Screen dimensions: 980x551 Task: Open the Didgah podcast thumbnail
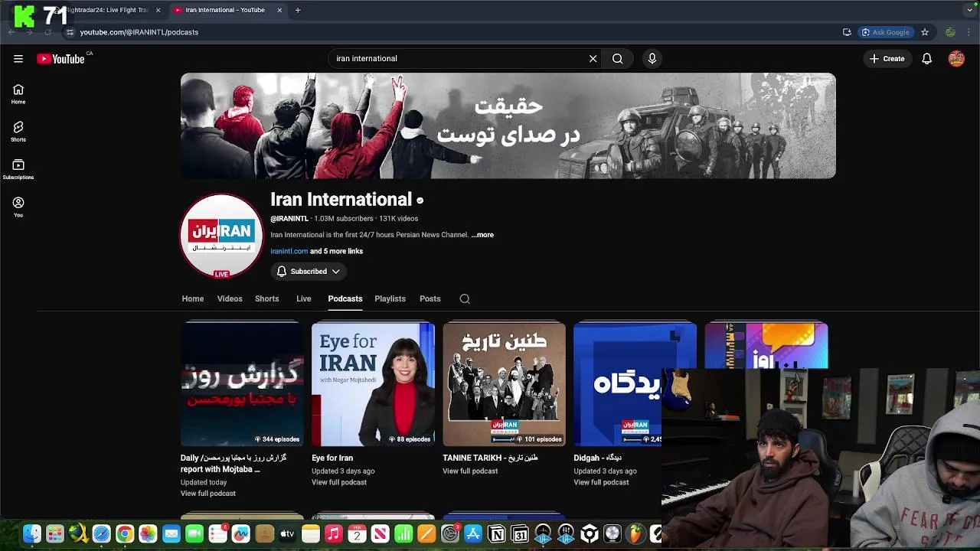(x=635, y=384)
